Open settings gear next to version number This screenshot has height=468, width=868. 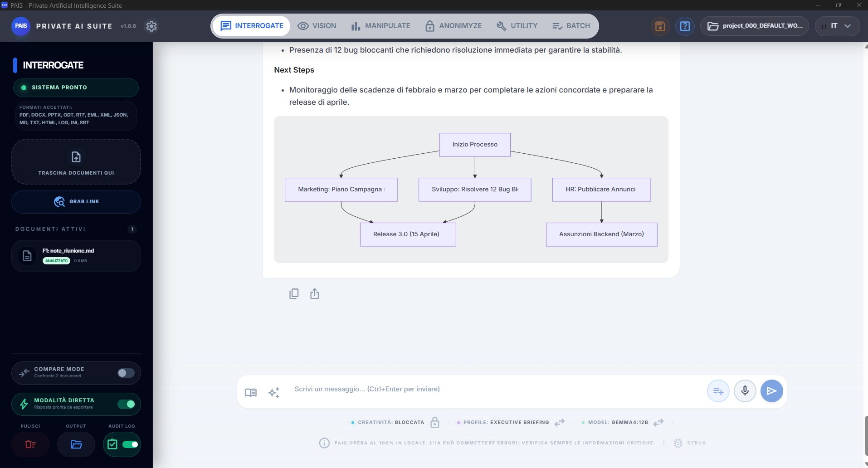point(151,26)
